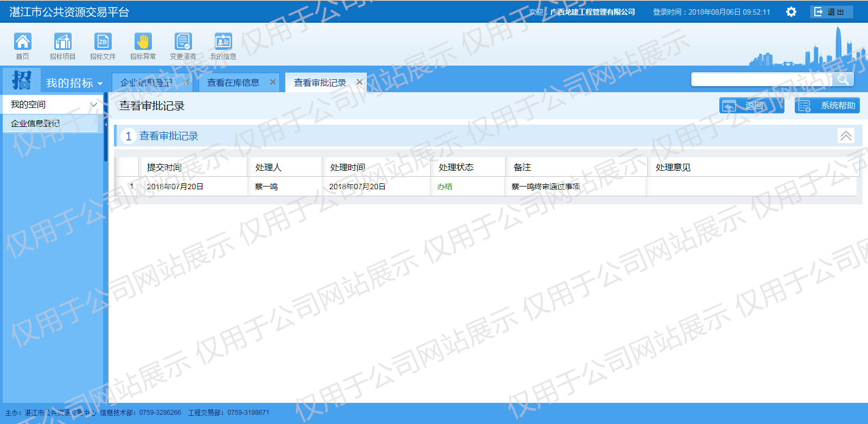Click the search magnifier icon

(843, 79)
